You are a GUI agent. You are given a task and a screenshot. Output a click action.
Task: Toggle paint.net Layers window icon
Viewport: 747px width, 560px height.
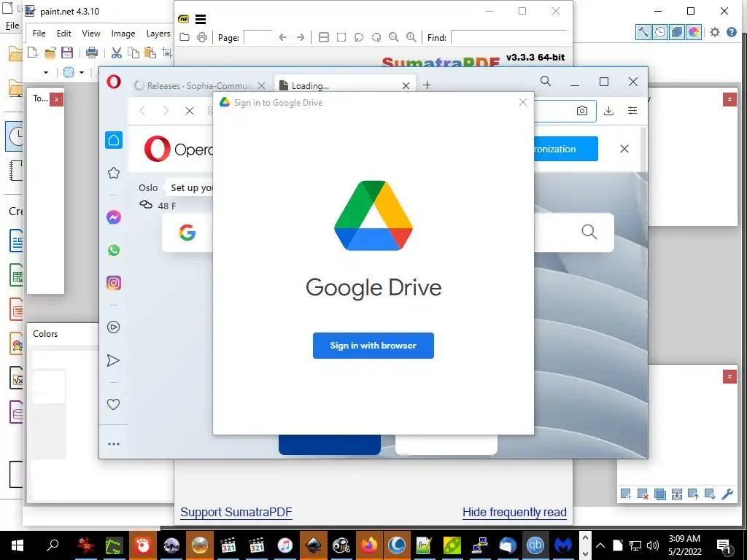click(676, 32)
